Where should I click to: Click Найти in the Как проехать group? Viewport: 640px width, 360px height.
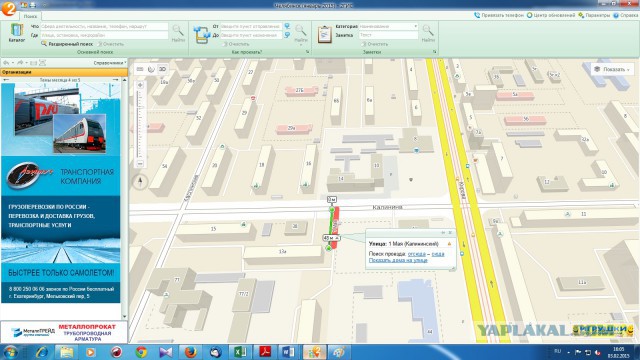coord(300,33)
